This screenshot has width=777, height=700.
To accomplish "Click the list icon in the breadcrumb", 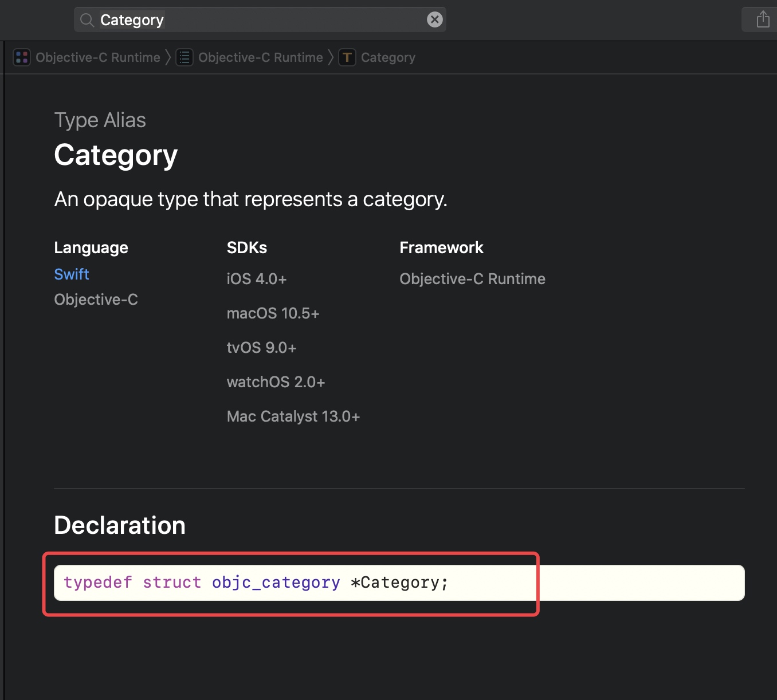I will click(x=184, y=57).
